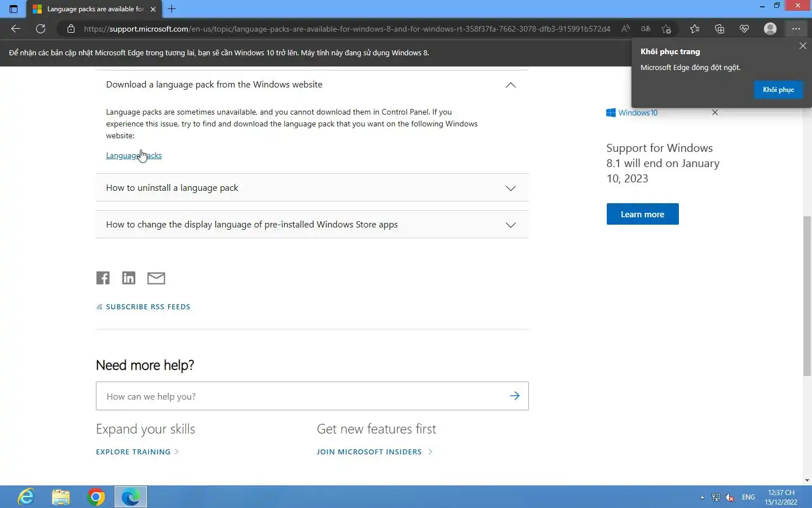Share the article by email

pyautogui.click(x=156, y=278)
